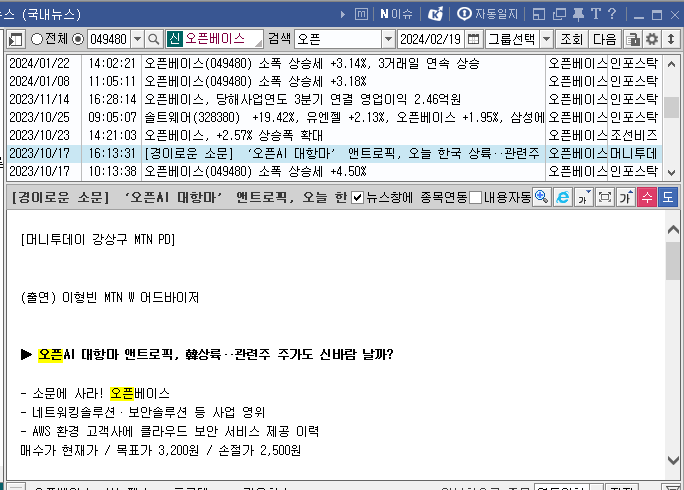Click the 머니투데 source cell

(634, 154)
